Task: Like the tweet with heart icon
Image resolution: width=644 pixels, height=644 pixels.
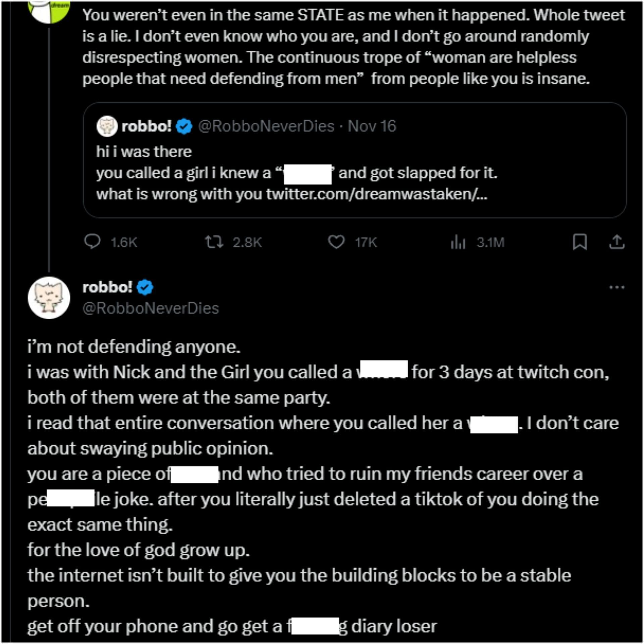Action: point(336,242)
